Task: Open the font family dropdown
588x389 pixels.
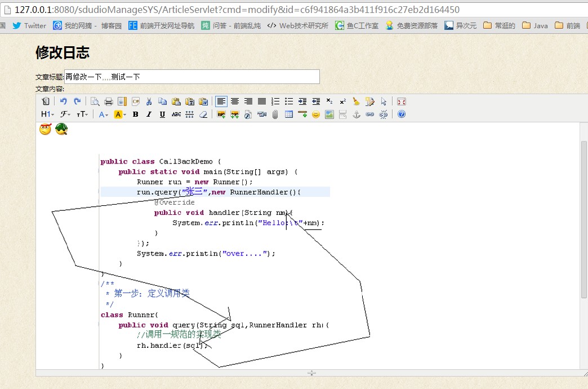Action: pyautogui.click(x=65, y=114)
